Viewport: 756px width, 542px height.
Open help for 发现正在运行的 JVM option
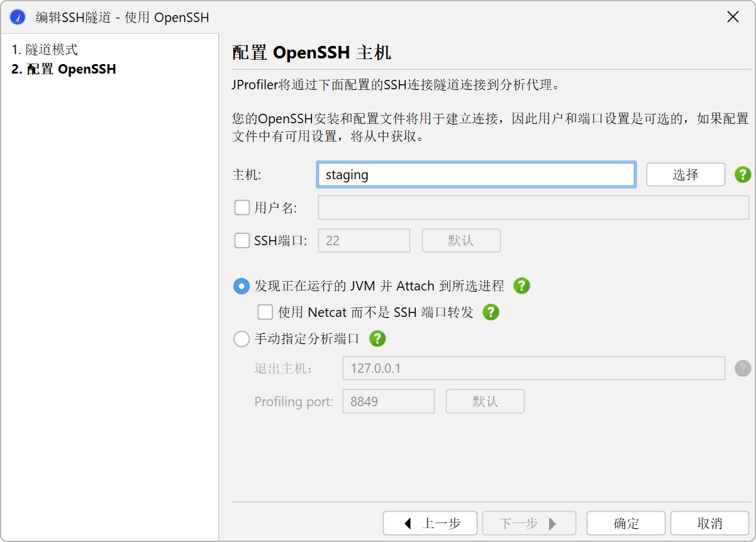pyautogui.click(x=522, y=286)
